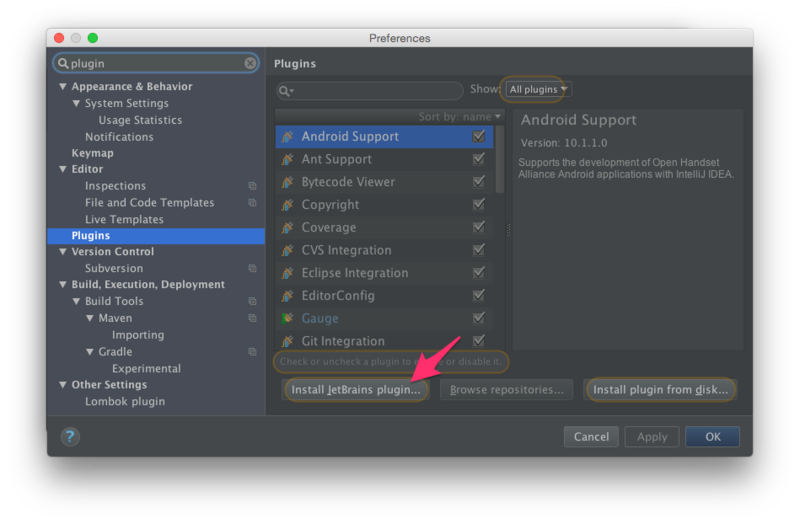Open the Sort by name dropdown
Image resolution: width=800 pixels, height=524 pixels.
click(x=460, y=117)
